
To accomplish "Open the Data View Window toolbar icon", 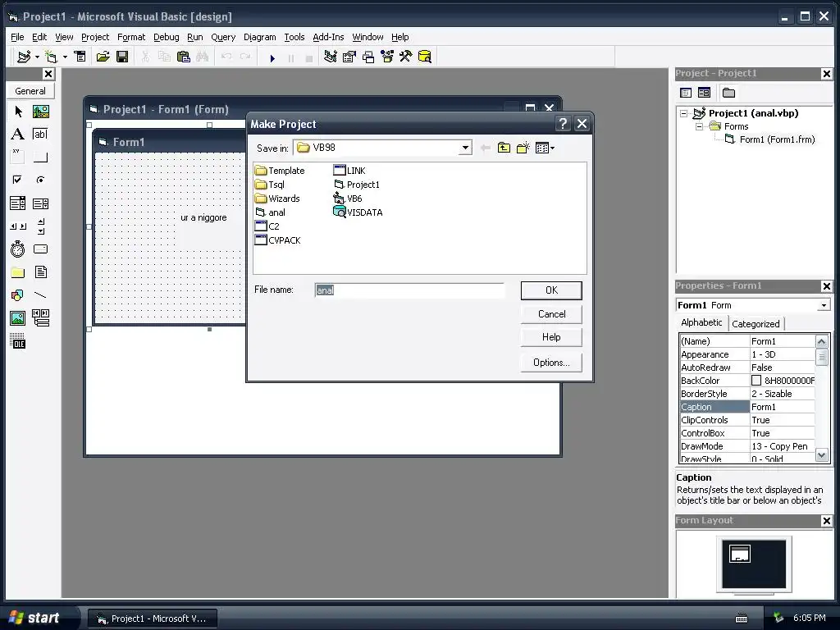I will (425, 57).
